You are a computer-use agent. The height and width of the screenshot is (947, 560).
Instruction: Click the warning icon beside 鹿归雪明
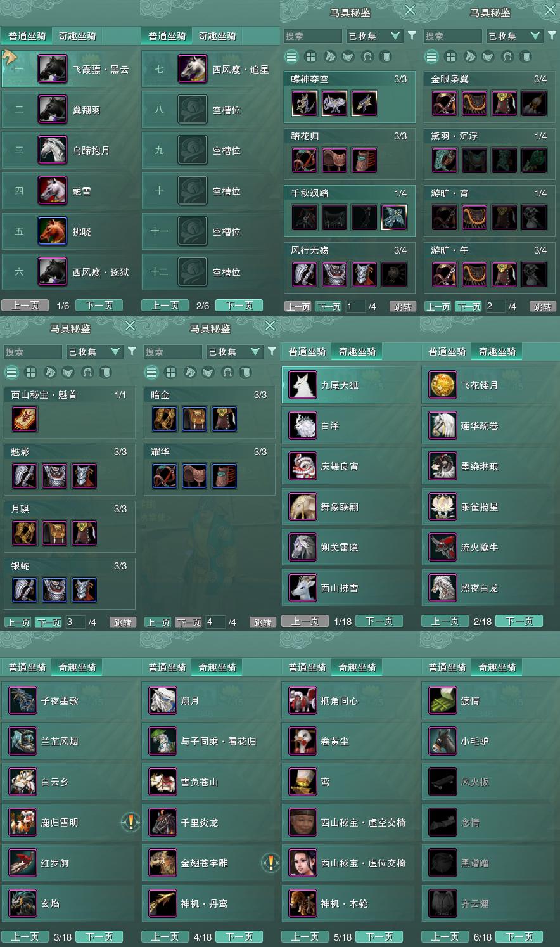[x=130, y=822]
